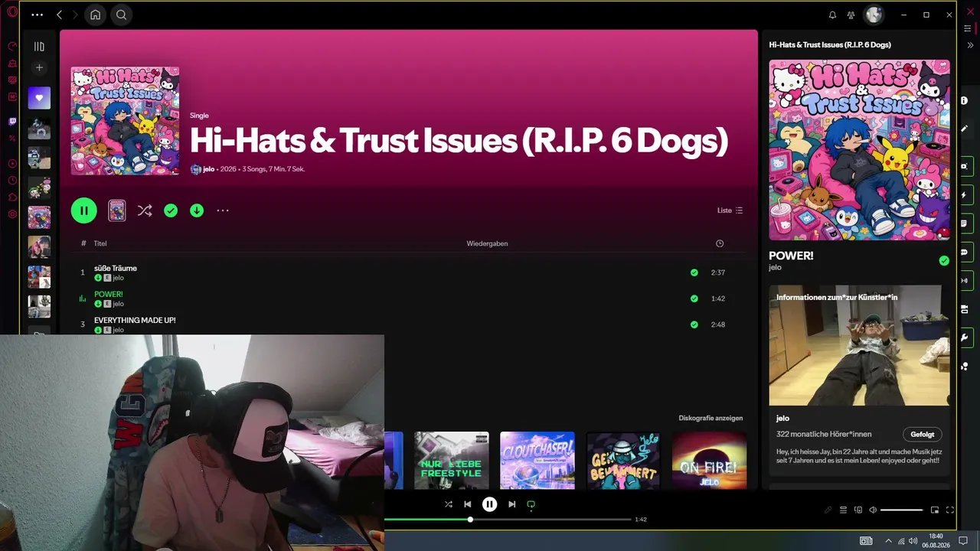This screenshot has height=551, width=980.
Task: Expand the Your Library sidebar
Action: click(x=39, y=47)
